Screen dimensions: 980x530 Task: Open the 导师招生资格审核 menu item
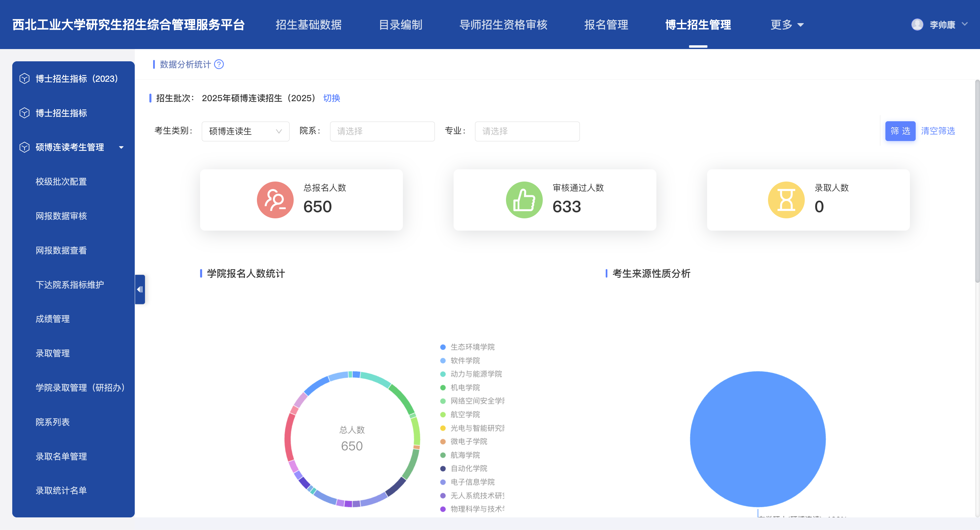click(x=504, y=25)
